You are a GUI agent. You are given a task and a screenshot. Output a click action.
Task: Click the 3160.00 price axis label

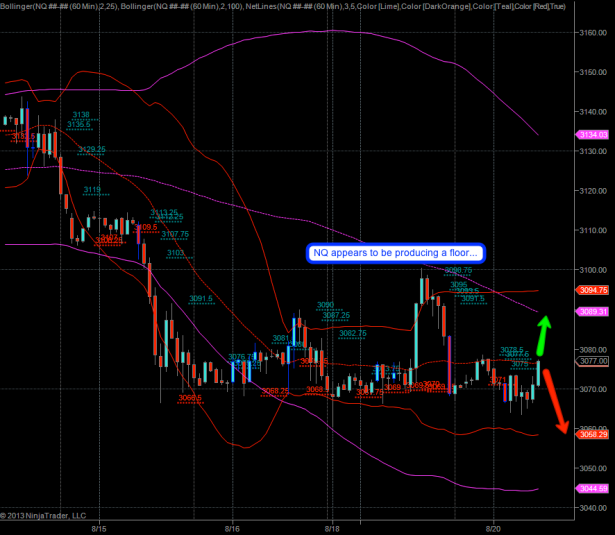[x=592, y=32]
